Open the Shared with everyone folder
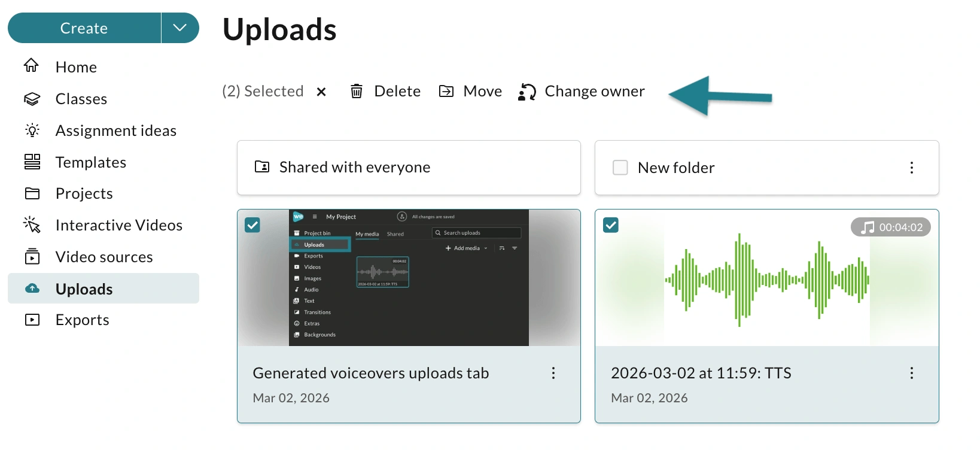This screenshot has width=980, height=452. click(409, 168)
